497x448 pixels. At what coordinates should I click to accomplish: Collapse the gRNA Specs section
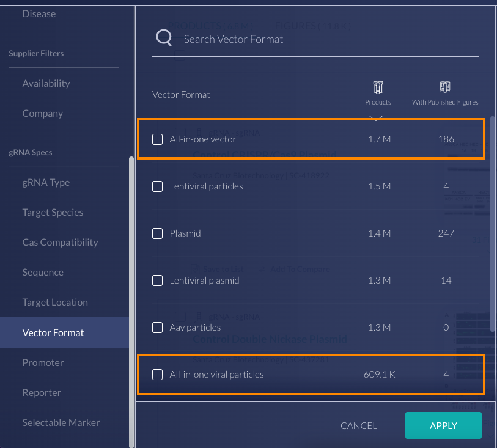(115, 153)
